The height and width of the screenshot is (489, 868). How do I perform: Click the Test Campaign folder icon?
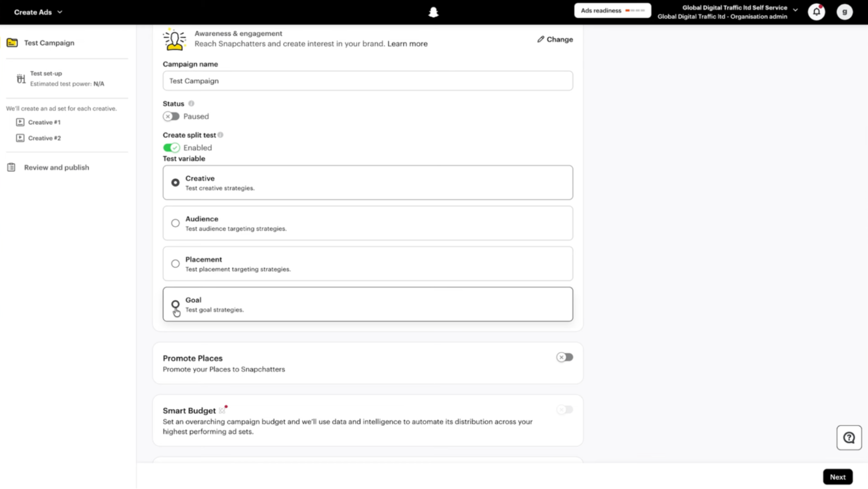[12, 43]
